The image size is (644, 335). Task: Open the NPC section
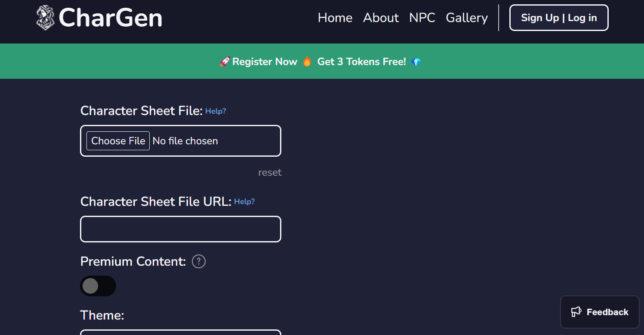point(422,18)
